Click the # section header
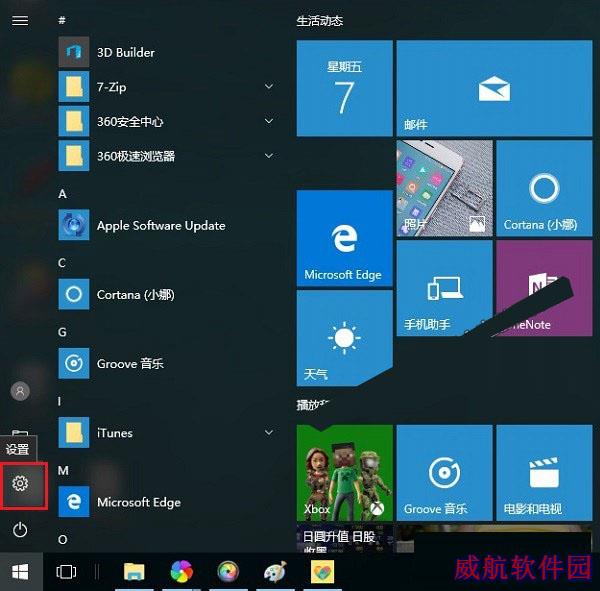600x591 pixels. (x=62, y=20)
